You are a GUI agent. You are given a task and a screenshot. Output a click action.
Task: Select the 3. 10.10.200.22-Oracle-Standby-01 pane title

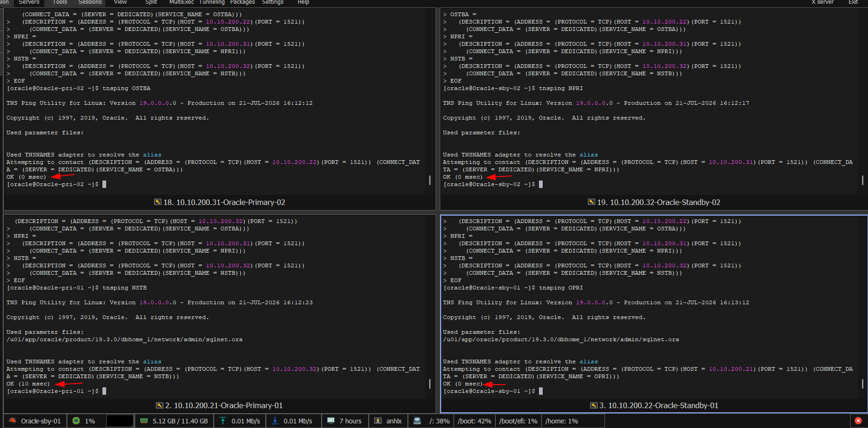coord(658,405)
